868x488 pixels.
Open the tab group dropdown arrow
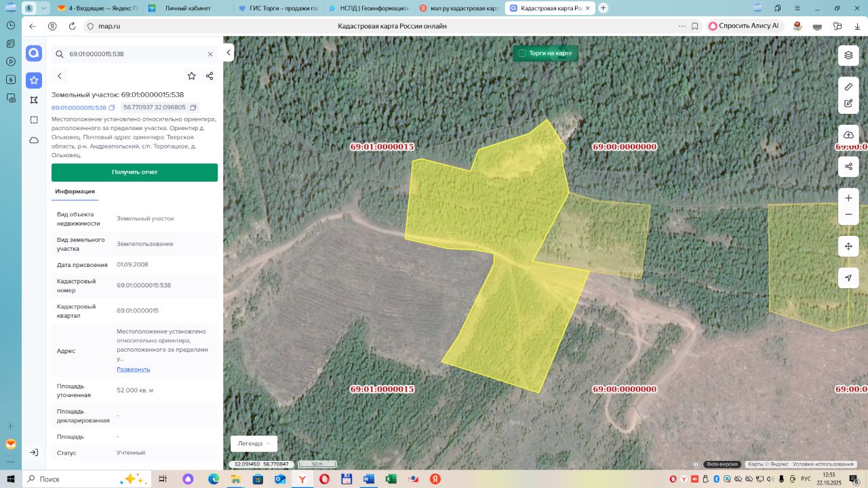[x=43, y=8]
